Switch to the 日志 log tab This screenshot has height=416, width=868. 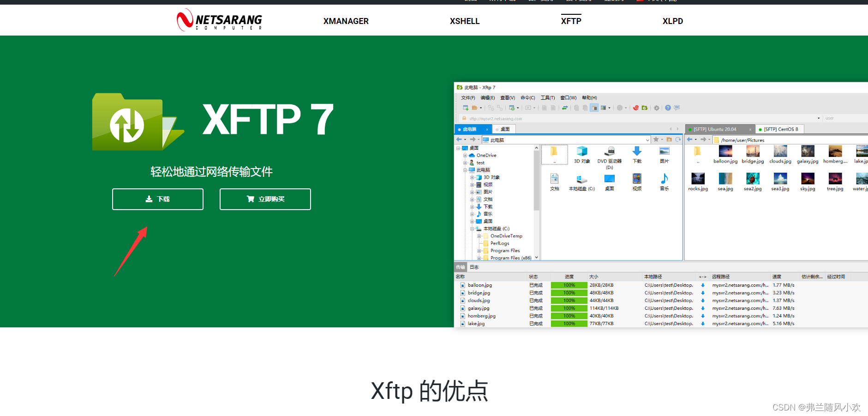pyautogui.click(x=474, y=267)
